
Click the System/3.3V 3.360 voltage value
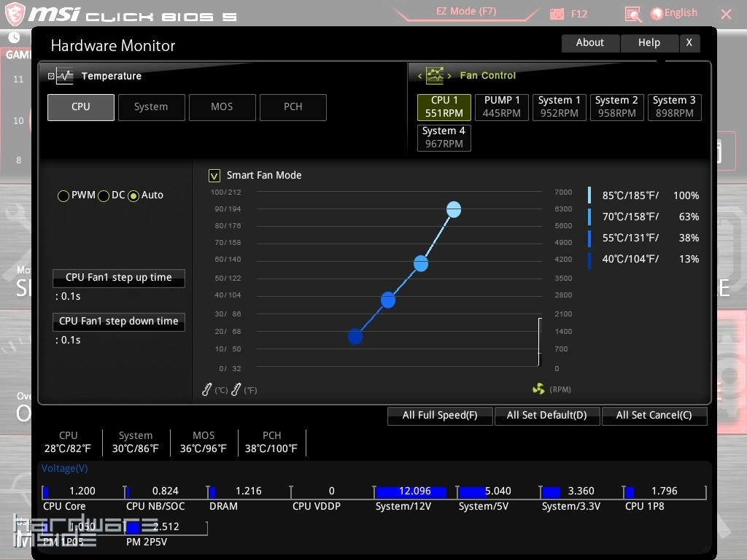(x=581, y=491)
